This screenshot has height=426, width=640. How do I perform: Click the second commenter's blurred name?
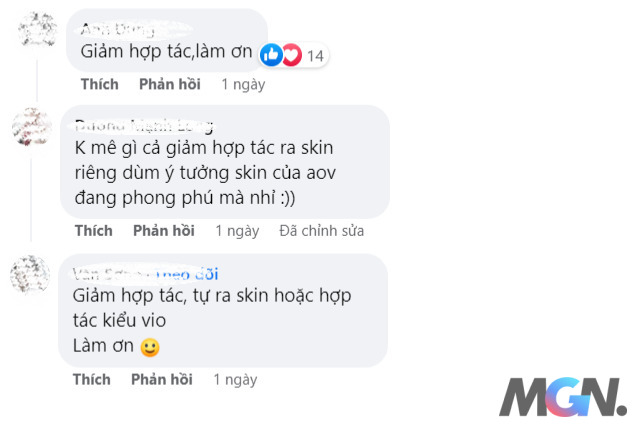(144, 126)
